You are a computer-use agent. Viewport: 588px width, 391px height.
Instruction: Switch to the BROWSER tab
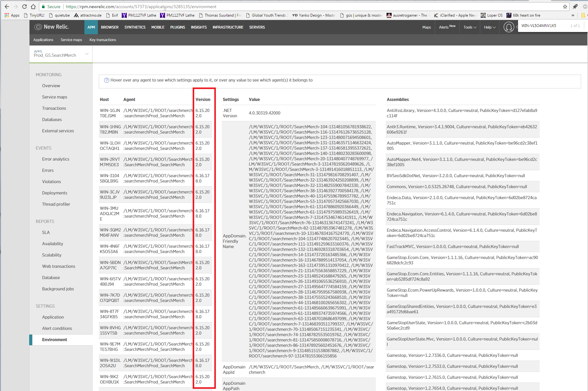point(110,27)
